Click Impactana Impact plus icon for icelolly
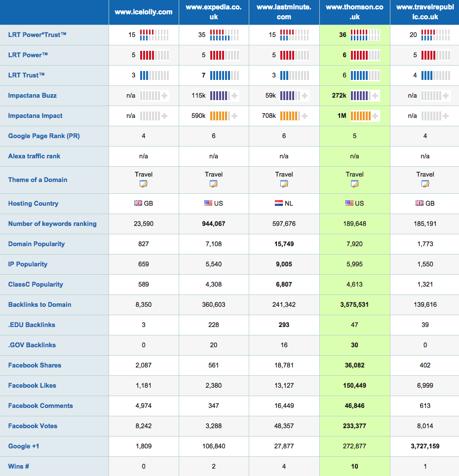Image resolution: width=459 pixels, height=476 pixels. coord(164,115)
